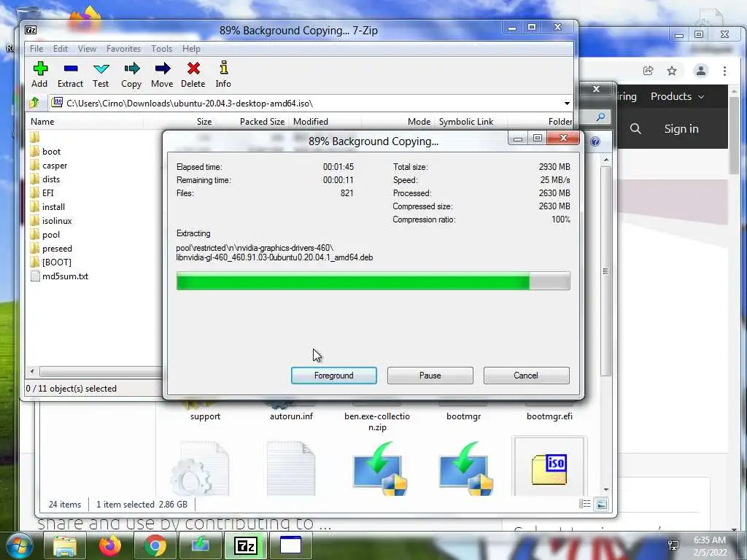Screen dimensions: 747x560
Task: Open the Favorites menu
Action: click(x=123, y=49)
